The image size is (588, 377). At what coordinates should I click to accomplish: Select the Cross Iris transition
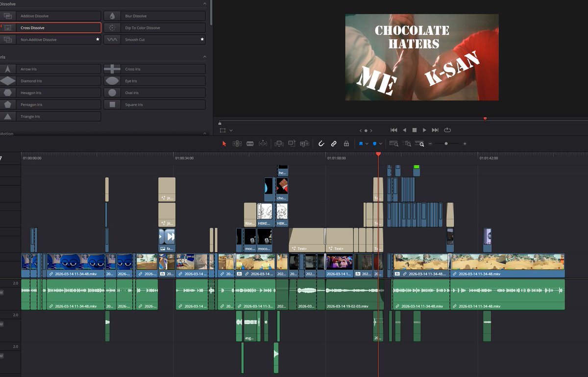click(x=154, y=69)
